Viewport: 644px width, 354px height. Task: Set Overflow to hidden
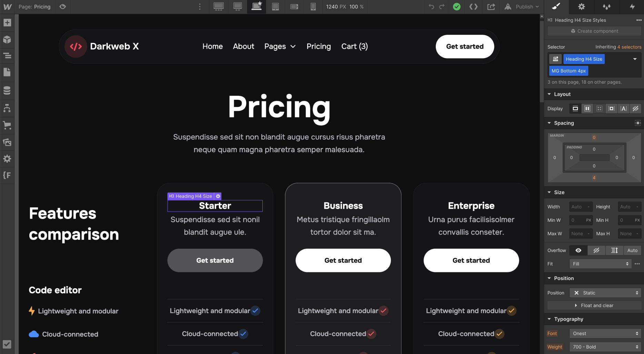[x=597, y=250]
